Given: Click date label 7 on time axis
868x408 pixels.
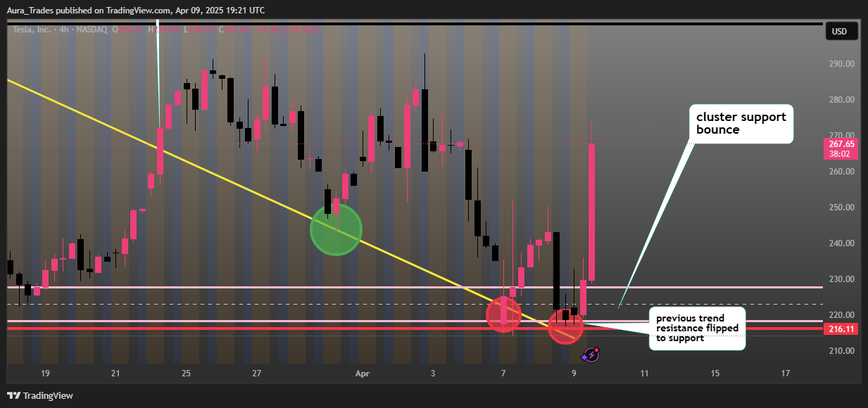Looking at the screenshot, I should (x=503, y=374).
